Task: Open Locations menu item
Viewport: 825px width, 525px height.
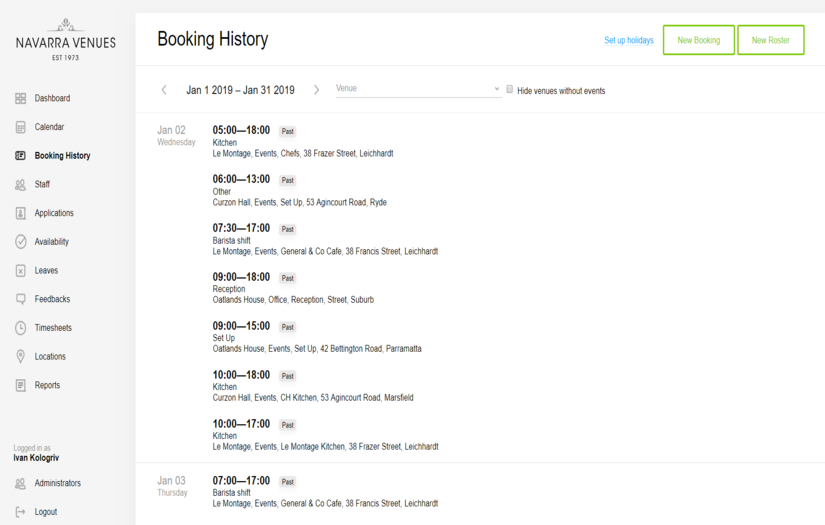Action: (50, 357)
